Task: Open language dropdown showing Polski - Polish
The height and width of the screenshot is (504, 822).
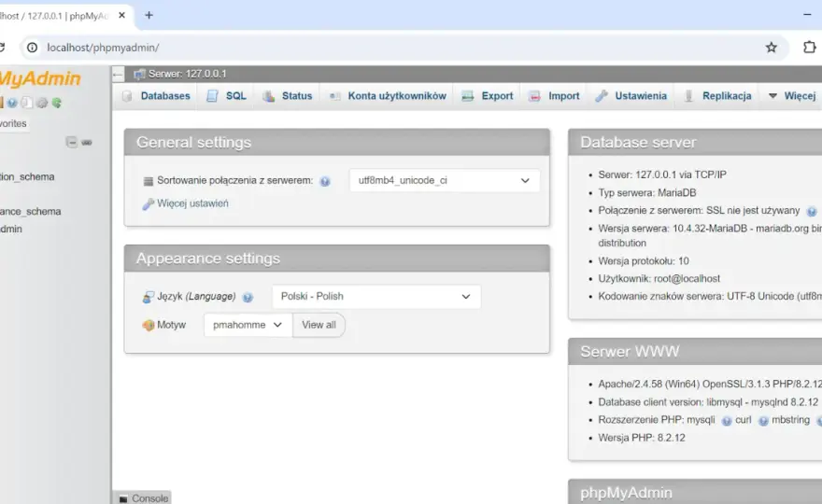Action: (x=376, y=296)
